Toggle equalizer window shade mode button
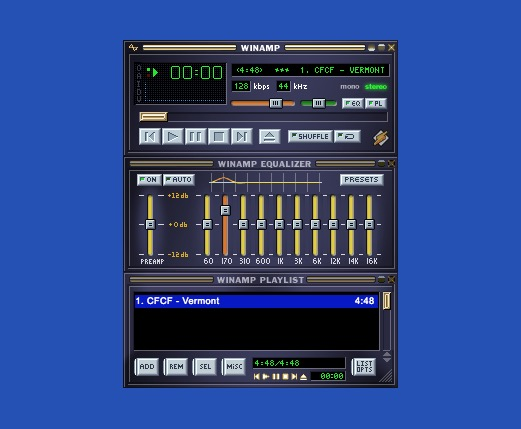Viewport: 521px width, 429px height. coord(381,163)
